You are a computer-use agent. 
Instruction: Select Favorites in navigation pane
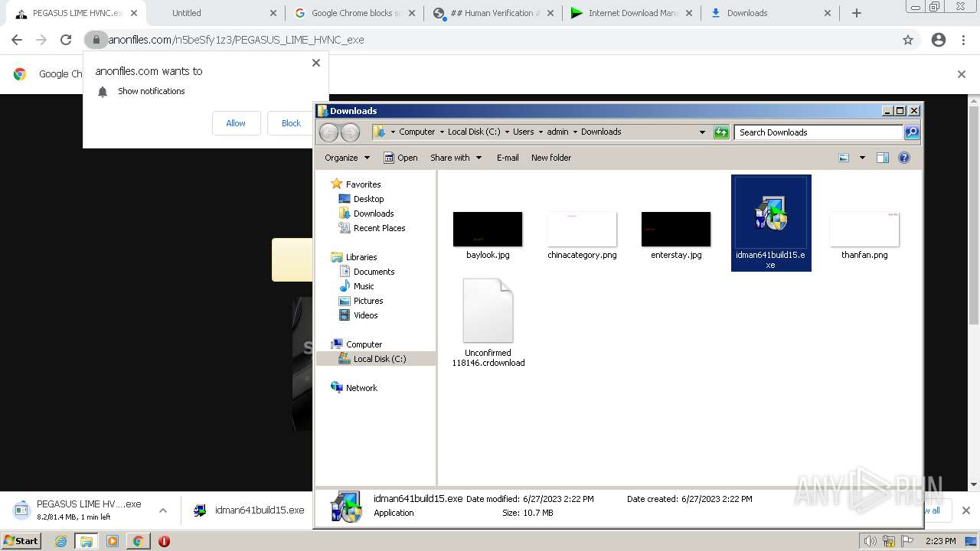(363, 184)
